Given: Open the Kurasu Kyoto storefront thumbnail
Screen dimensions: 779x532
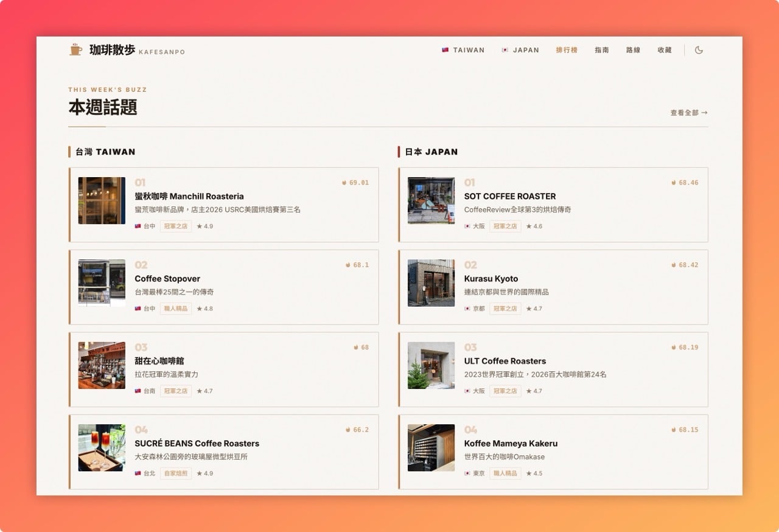Looking at the screenshot, I should click(431, 283).
